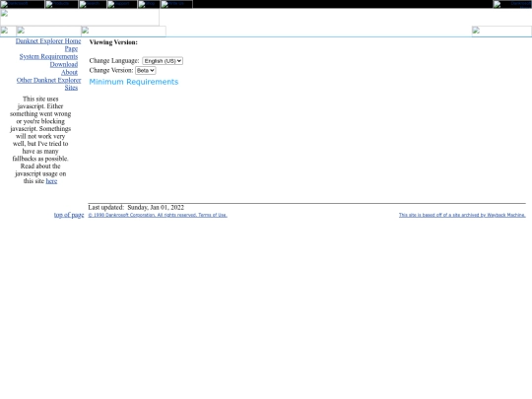Open the Search item in black bar

click(93, 4)
